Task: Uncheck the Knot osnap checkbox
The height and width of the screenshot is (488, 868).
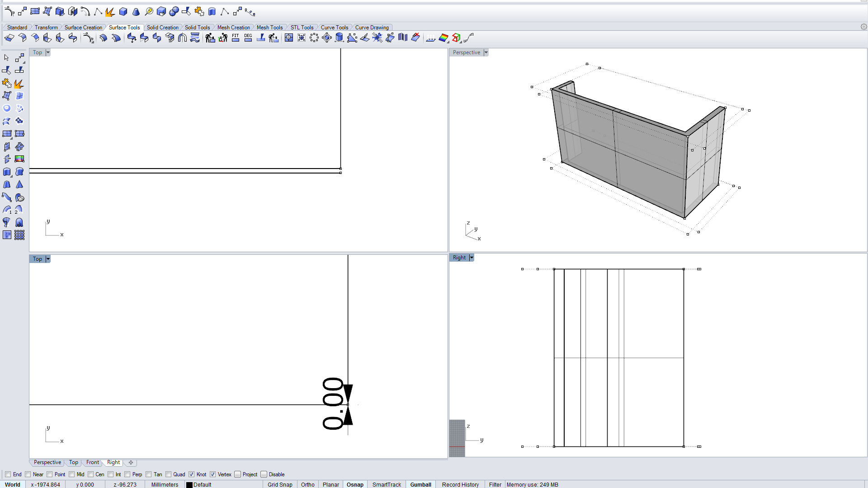Action: pos(192,474)
